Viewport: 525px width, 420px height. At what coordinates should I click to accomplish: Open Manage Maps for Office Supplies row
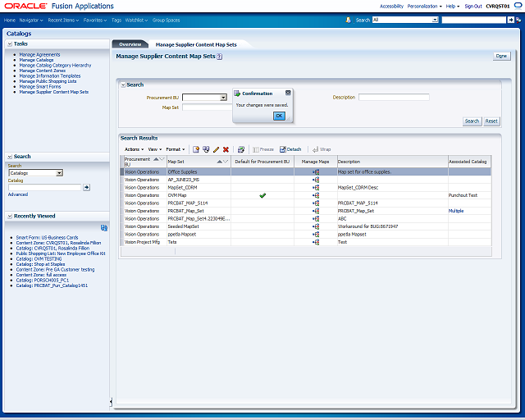point(316,171)
